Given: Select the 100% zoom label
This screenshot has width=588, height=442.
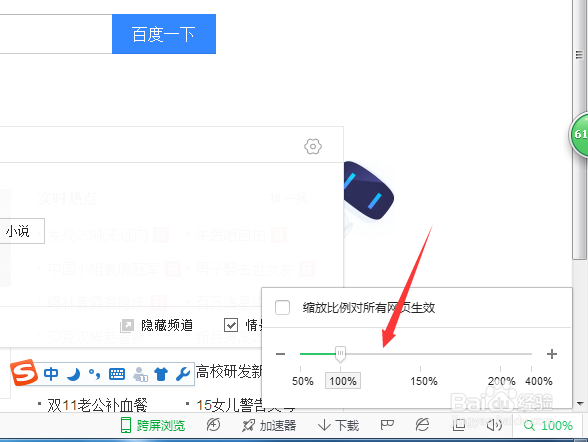Looking at the screenshot, I should coord(343,381).
